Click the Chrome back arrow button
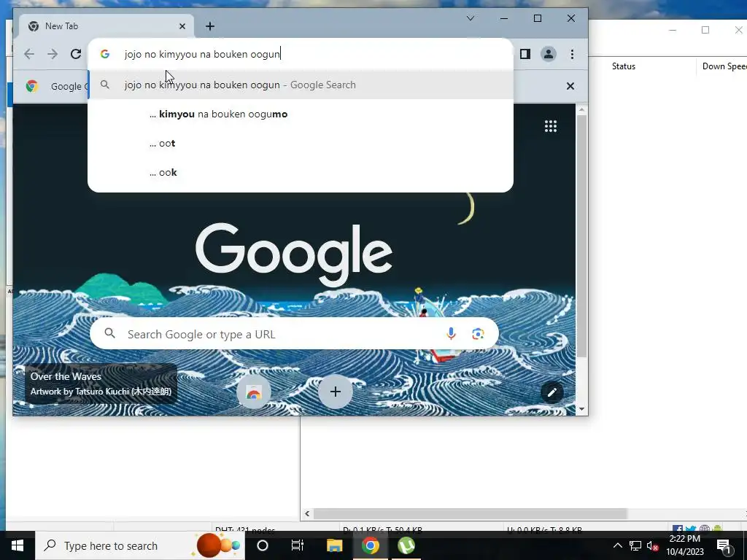747x560 pixels. point(29,54)
